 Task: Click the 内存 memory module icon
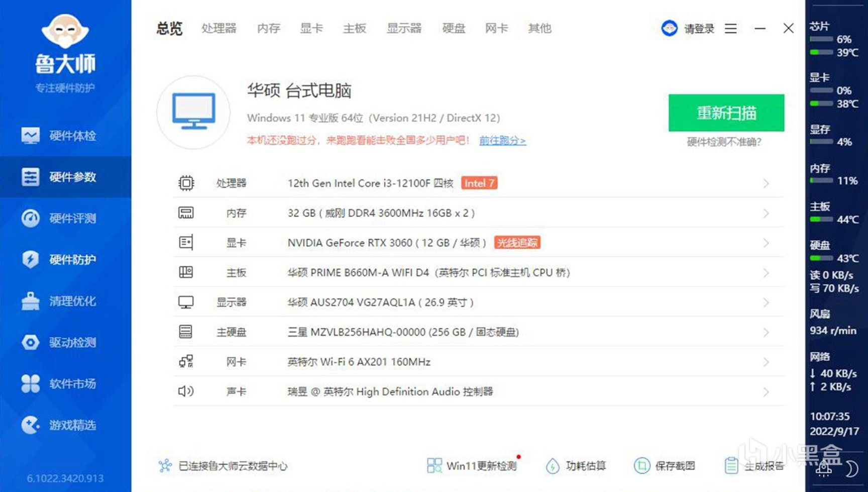(186, 213)
